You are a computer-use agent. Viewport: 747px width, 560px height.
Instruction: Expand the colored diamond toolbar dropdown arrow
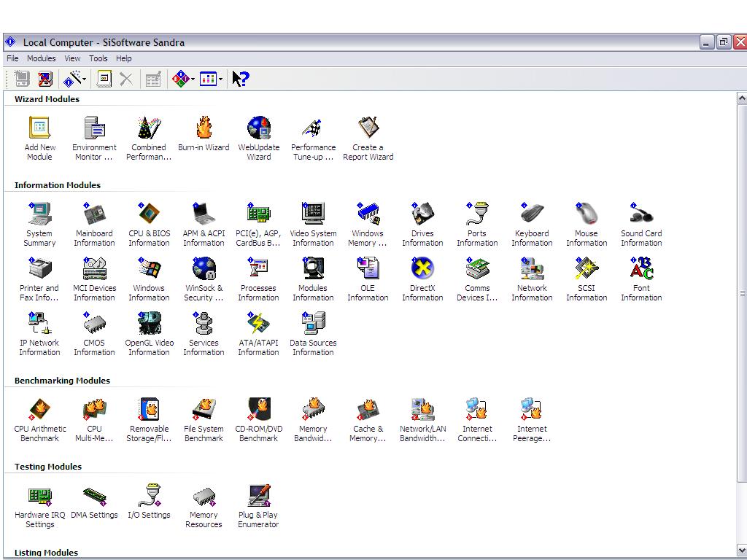(193, 79)
